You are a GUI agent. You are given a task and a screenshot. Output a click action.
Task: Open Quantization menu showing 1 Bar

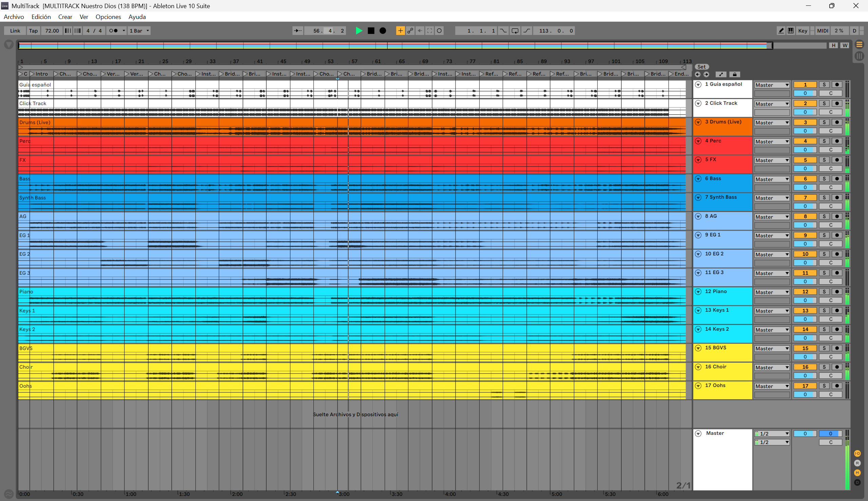139,31
